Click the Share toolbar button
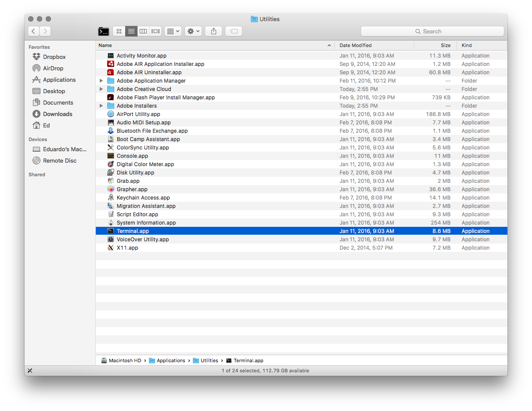Viewport: 532px width, 411px height. point(214,31)
